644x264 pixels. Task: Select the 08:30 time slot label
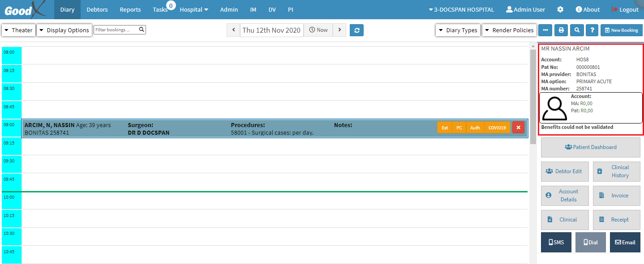(x=9, y=89)
